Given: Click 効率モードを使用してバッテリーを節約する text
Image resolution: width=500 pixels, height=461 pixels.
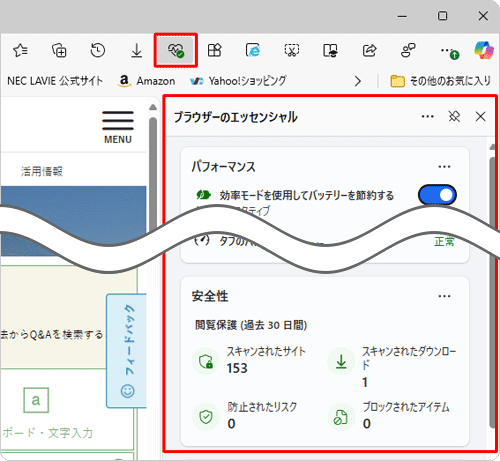Looking at the screenshot, I should point(307,195).
